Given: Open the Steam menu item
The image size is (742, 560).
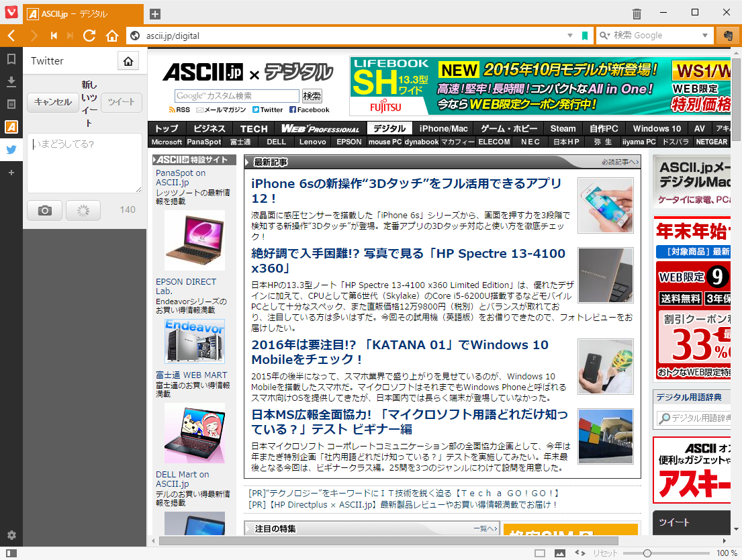Looking at the screenshot, I should tap(563, 128).
